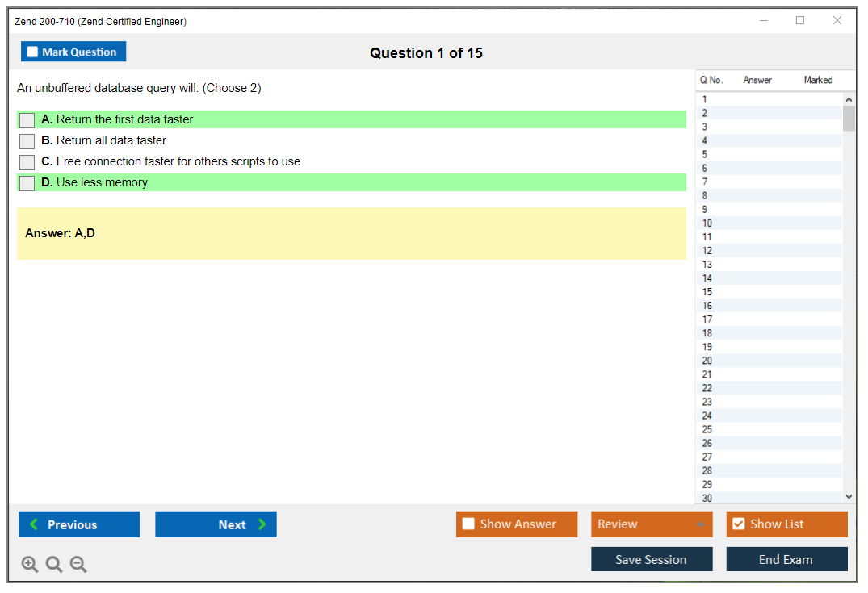Click the green left arrow on Previous
This screenshot has width=868, height=593.
33,524
